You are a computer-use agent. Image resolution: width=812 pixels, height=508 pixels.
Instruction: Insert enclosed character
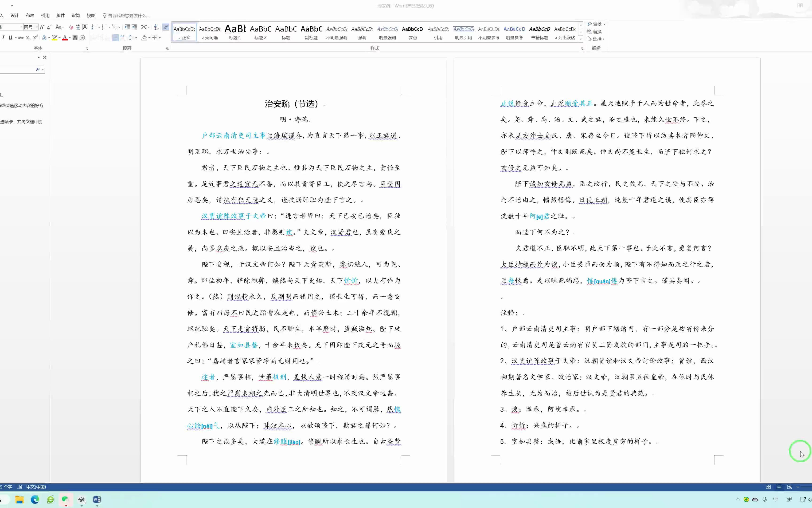(82, 38)
